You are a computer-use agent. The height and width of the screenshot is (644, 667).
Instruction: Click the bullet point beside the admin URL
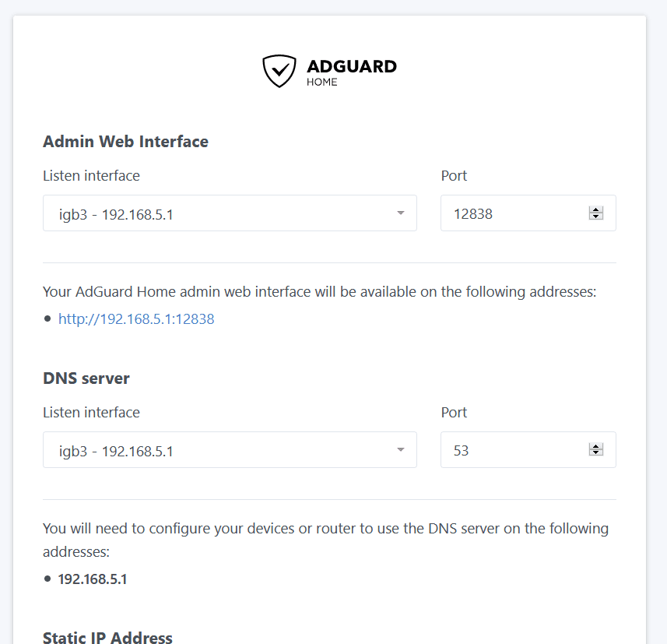(48, 318)
